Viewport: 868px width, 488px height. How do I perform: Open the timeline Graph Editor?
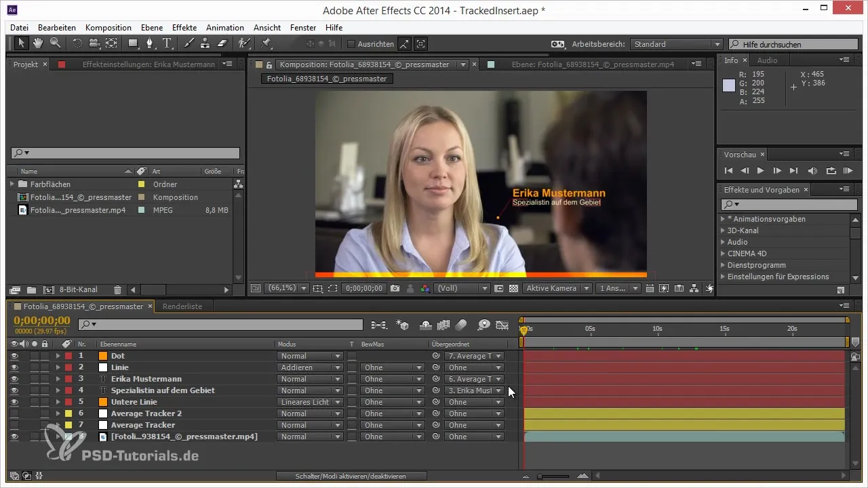pos(502,325)
